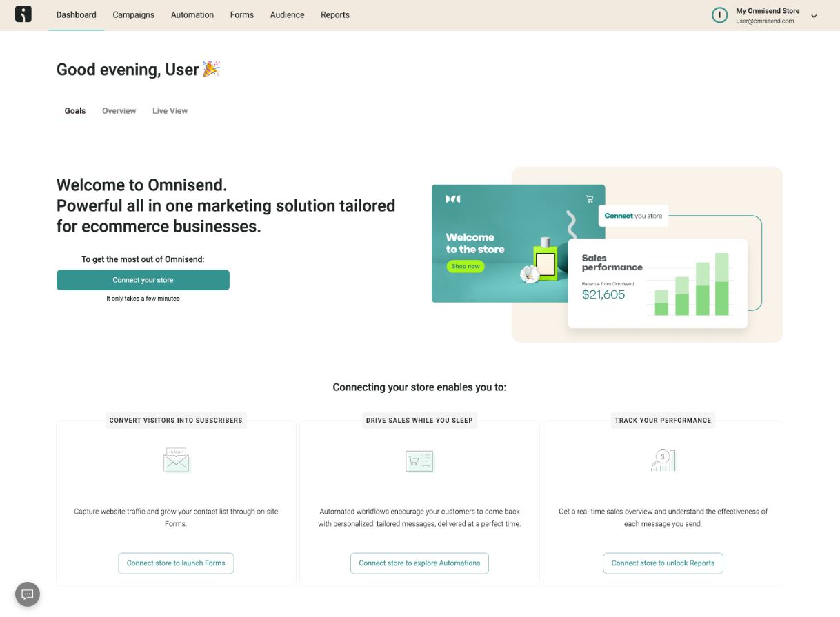Switch to the Live View tab
840x617 pixels.
click(x=170, y=110)
